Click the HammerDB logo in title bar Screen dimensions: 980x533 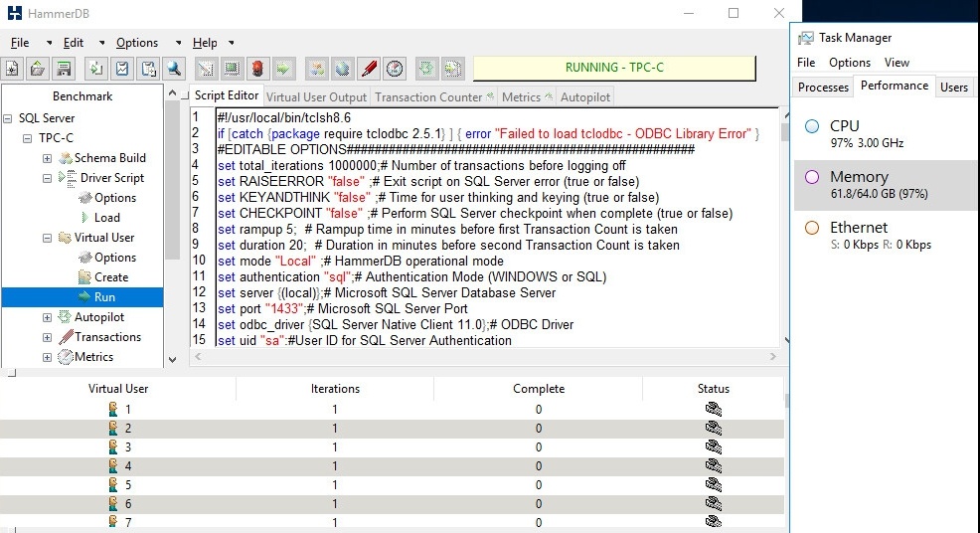coord(14,13)
